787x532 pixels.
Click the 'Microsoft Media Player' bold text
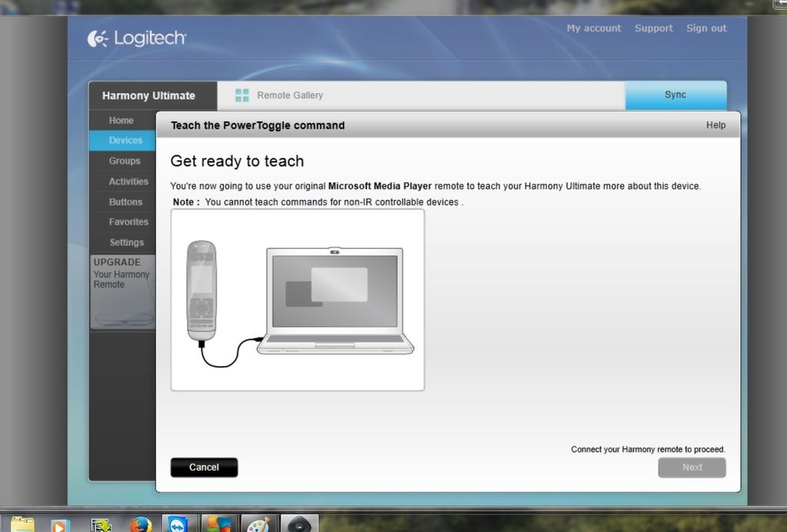[x=380, y=186]
